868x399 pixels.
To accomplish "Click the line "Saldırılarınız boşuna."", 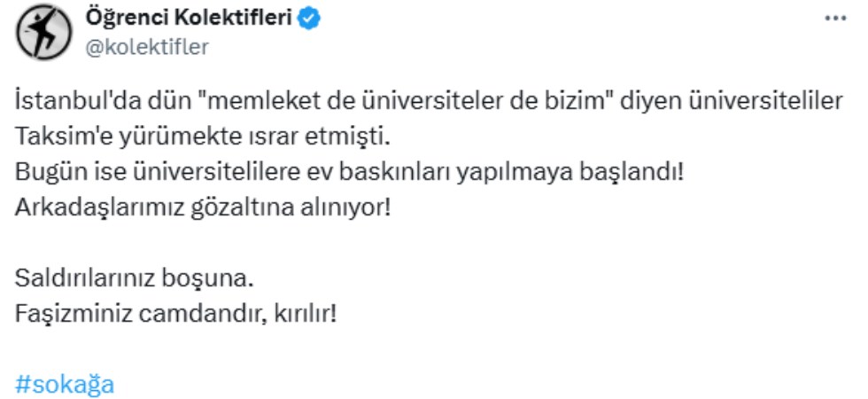I will (x=134, y=278).
